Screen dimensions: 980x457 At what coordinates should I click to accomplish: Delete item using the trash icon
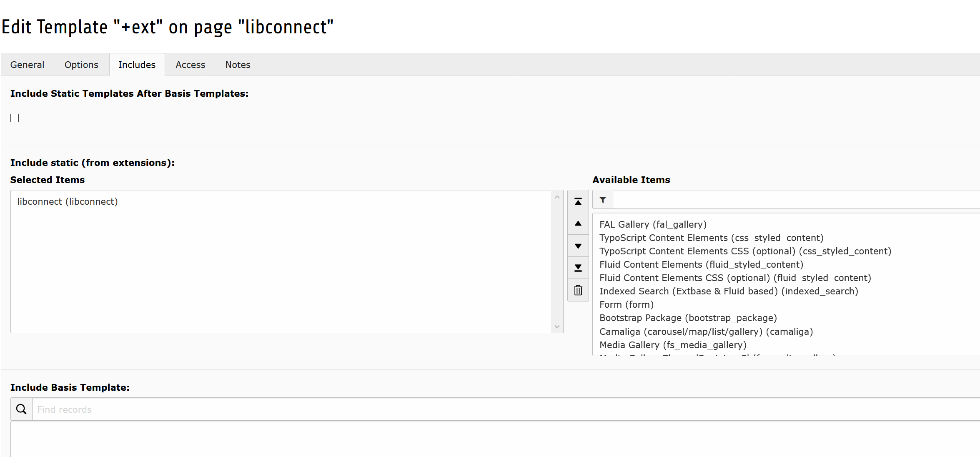coord(578,290)
